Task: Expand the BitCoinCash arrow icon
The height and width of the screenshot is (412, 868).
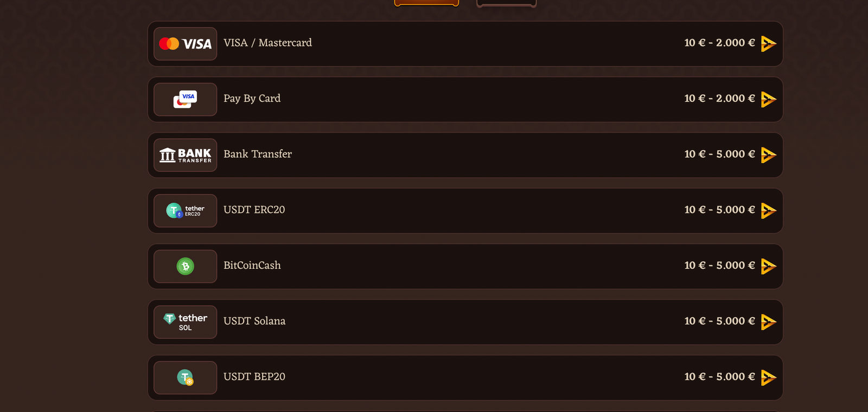Action: pos(768,266)
